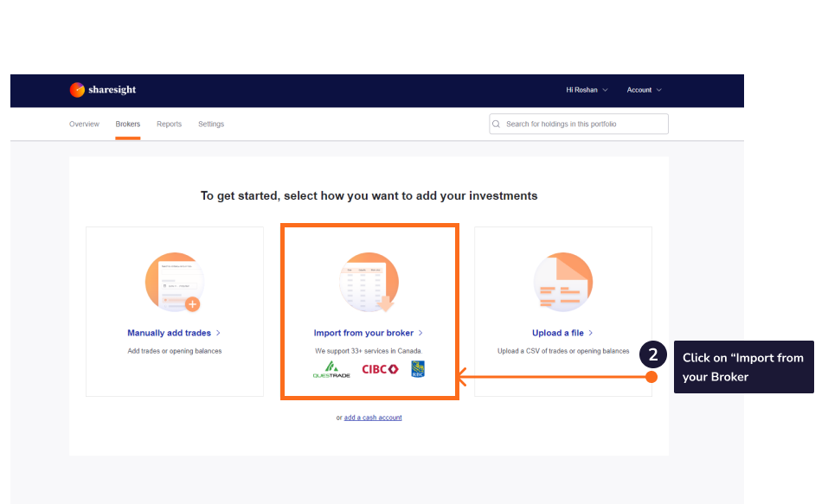Screen dimensions: 828x504
Task: Click the RBC logo
Action: 418,369
